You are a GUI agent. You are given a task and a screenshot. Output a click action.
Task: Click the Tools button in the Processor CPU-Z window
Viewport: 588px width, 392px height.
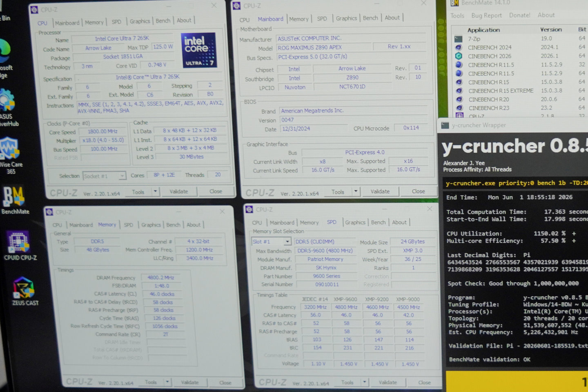click(x=138, y=192)
